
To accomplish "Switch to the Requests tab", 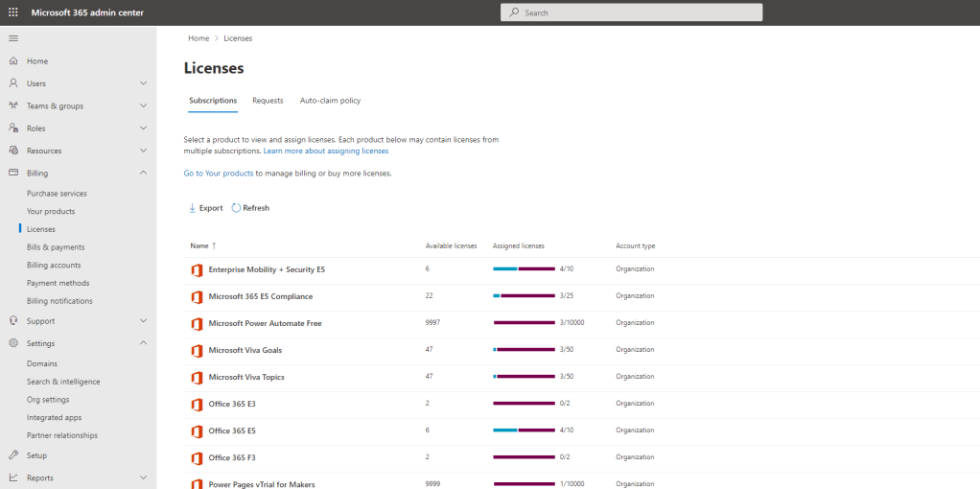I will (268, 101).
